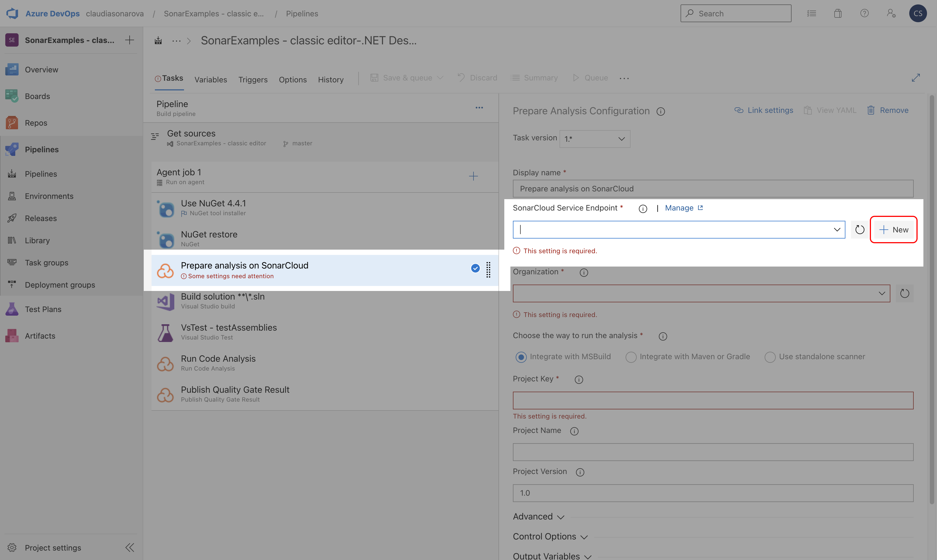Click the Display name input field
The height and width of the screenshot is (560, 937).
click(x=713, y=189)
